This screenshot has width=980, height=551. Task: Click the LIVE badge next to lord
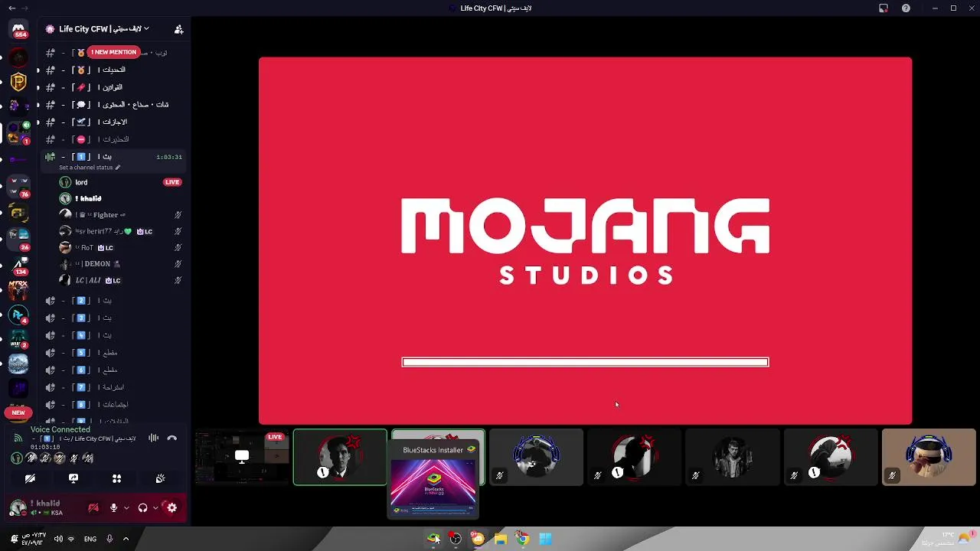(x=172, y=182)
